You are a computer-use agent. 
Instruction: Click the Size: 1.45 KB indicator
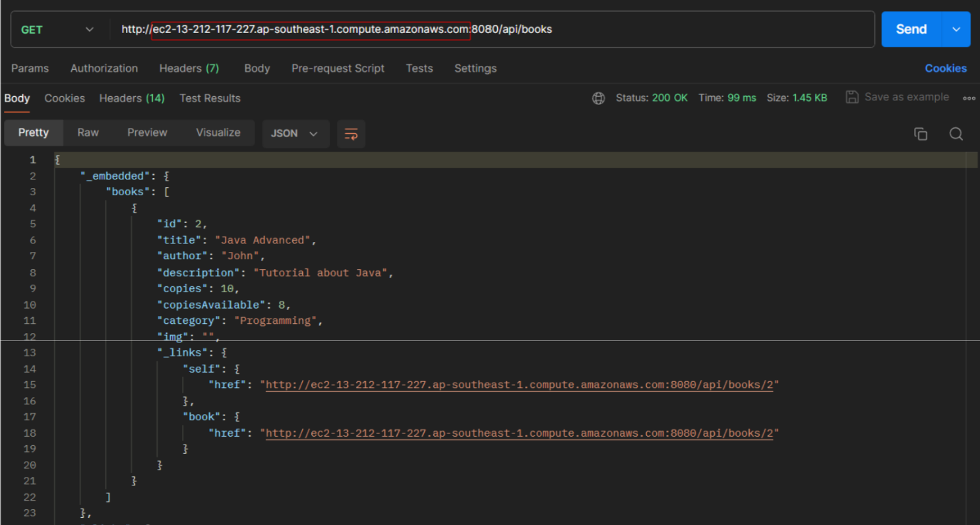[797, 98]
